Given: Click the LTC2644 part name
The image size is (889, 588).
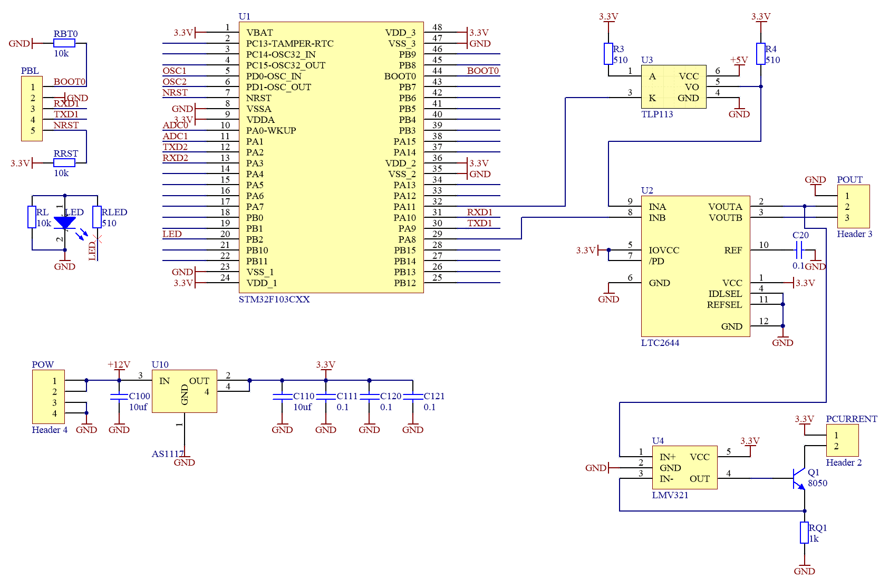Looking at the screenshot, I should click(660, 343).
